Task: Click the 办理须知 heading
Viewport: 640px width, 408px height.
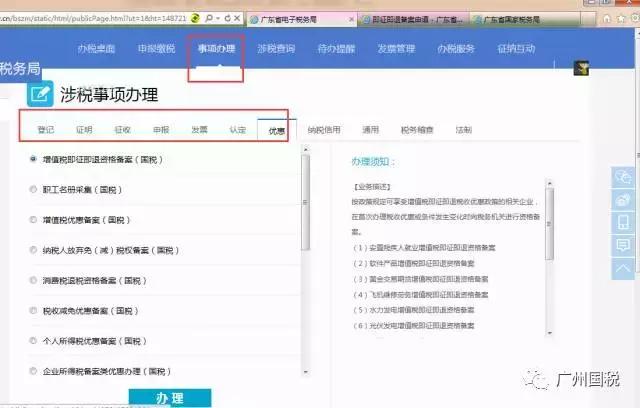Action: (373, 162)
